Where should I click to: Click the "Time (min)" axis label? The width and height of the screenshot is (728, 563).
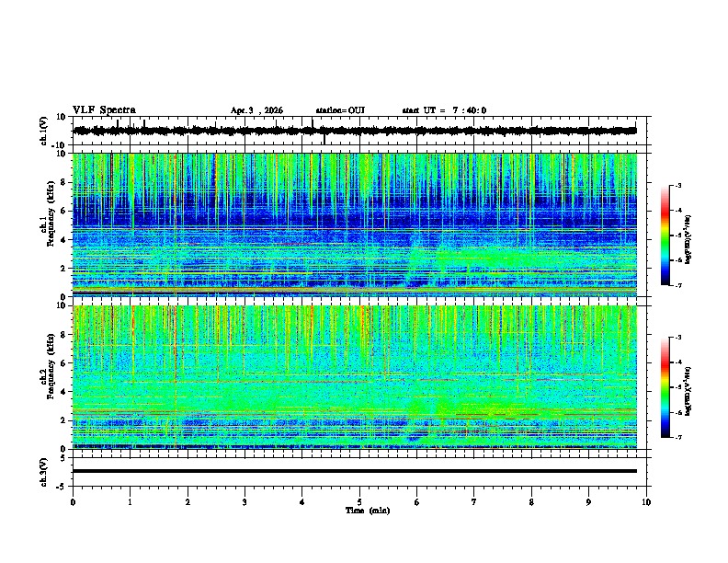tap(368, 511)
